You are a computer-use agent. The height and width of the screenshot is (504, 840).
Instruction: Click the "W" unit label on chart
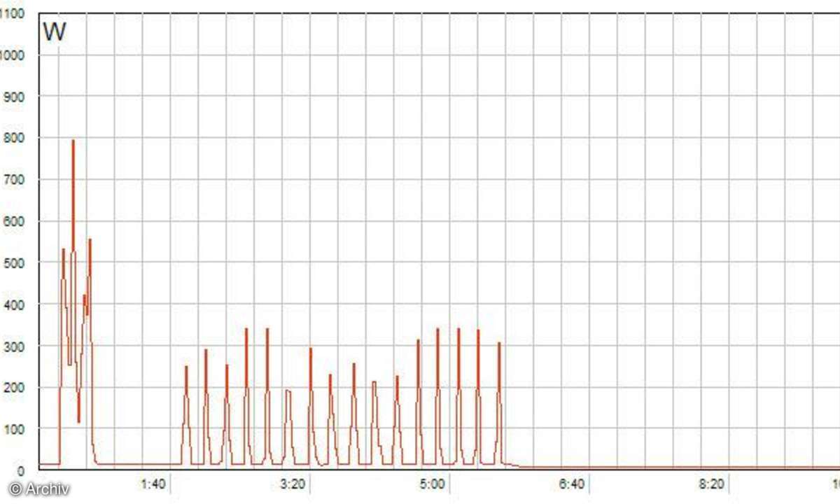(54, 32)
